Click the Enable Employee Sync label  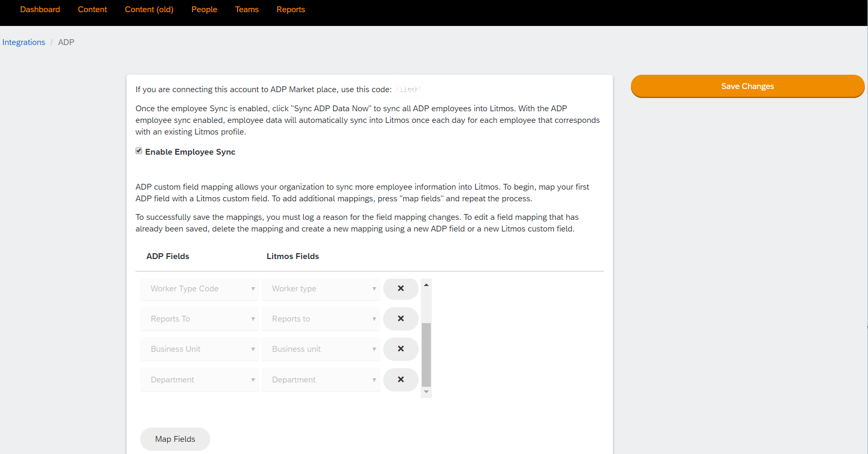pos(191,152)
